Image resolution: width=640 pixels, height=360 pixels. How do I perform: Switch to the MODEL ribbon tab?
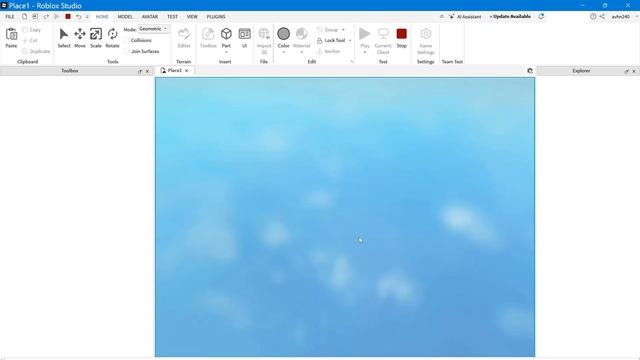click(x=125, y=17)
